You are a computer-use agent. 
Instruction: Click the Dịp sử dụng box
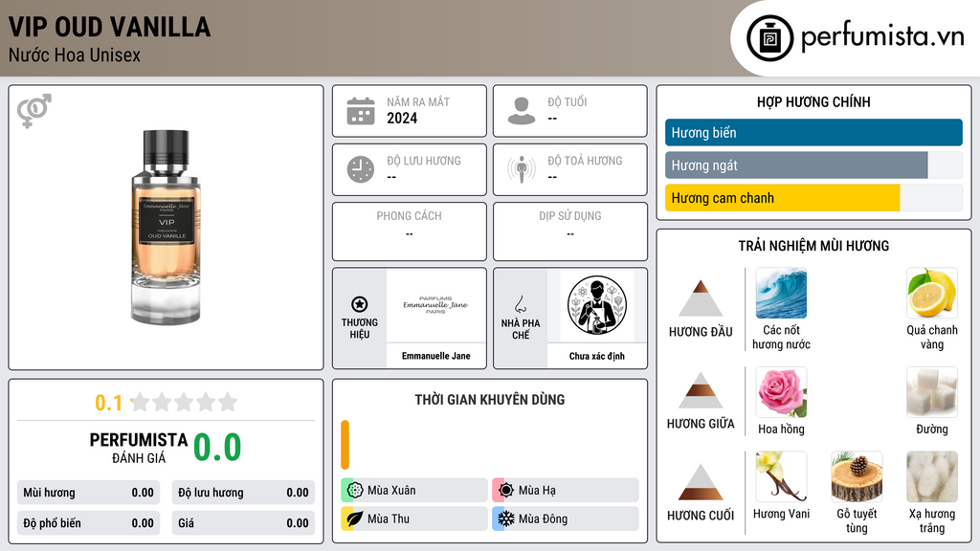click(570, 231)
